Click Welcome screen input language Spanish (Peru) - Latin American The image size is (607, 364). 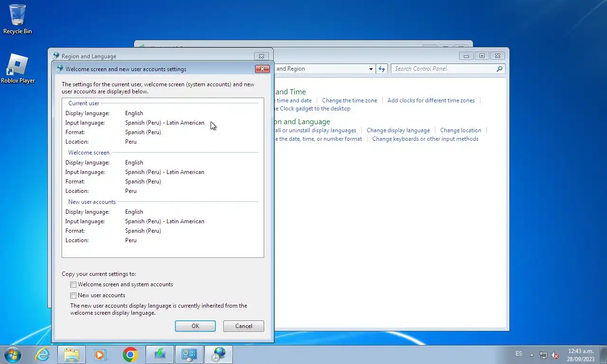point(165,172)
